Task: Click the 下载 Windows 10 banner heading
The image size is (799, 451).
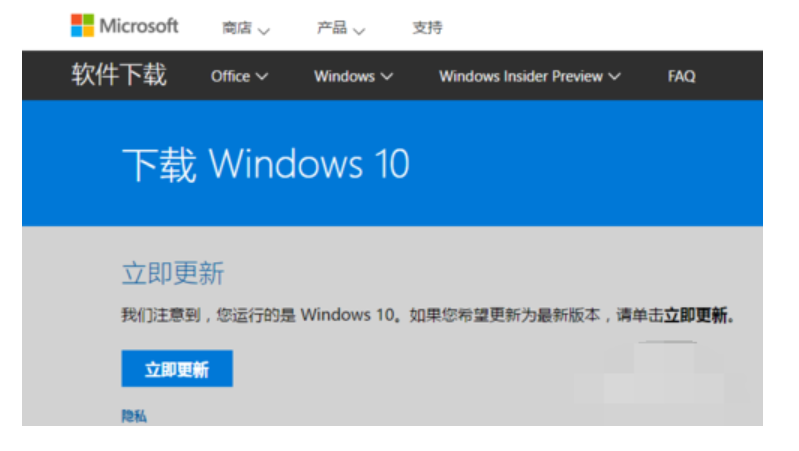Action: point(265,164)
